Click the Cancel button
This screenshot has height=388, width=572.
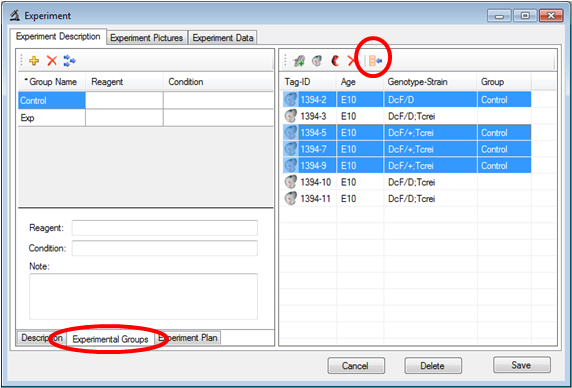click(x=356, y=365)
